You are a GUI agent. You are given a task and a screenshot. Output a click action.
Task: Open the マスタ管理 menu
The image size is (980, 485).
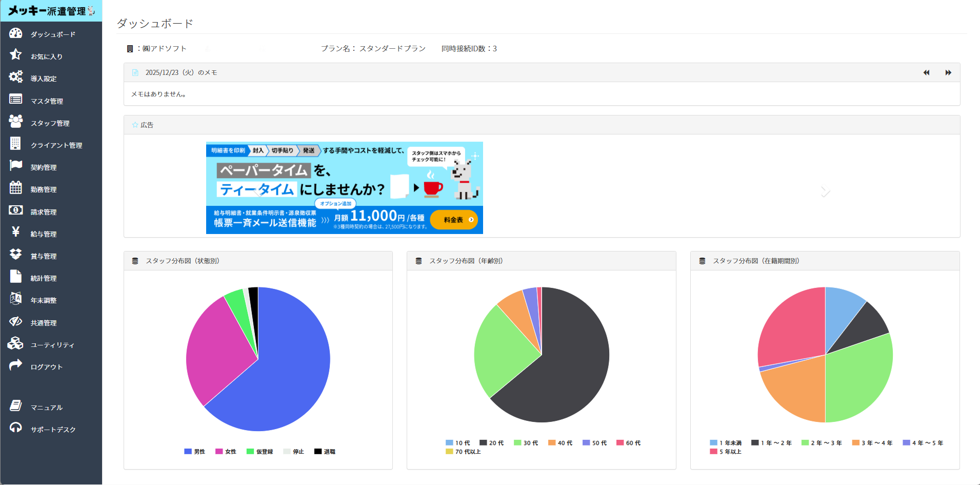click(x=47, y=101)
